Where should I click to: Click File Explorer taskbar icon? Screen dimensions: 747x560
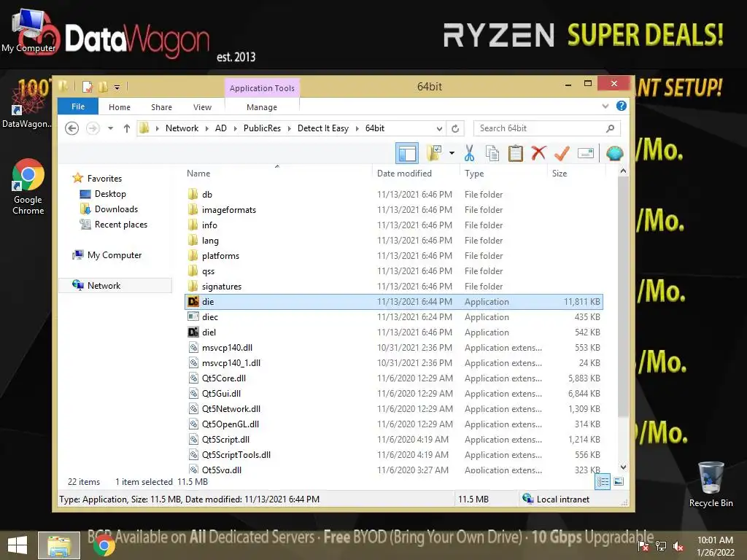59,545
